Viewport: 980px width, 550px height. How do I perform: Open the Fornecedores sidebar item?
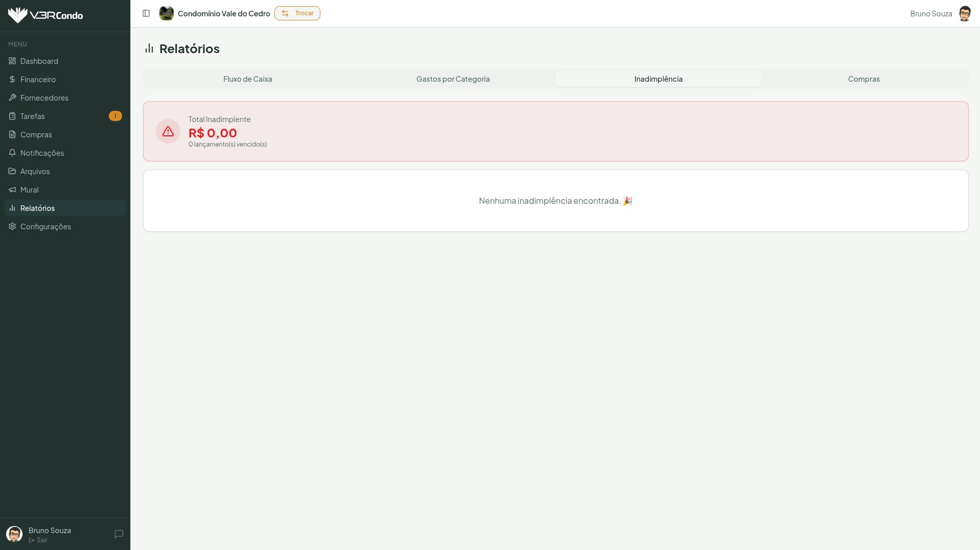click(x=44, y=98)
